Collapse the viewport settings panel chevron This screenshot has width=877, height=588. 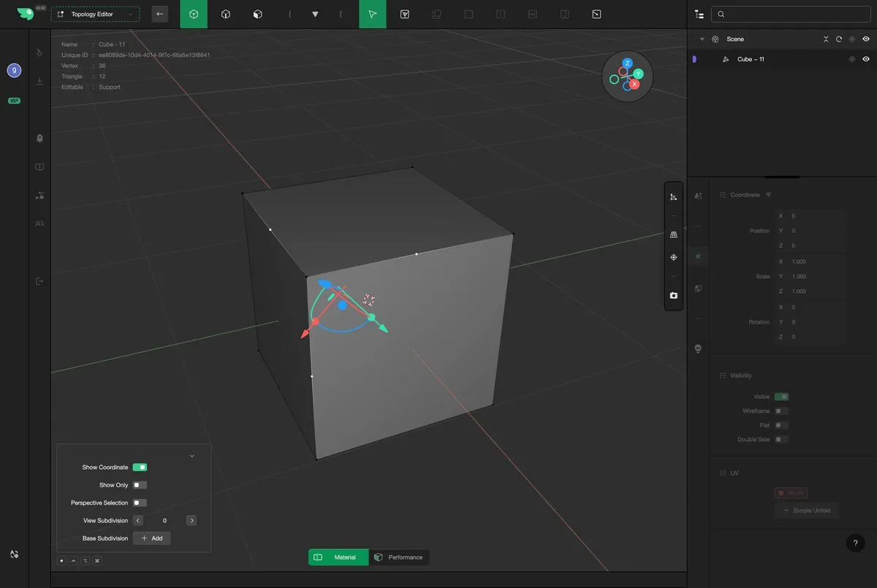click(x=192, y=456)
